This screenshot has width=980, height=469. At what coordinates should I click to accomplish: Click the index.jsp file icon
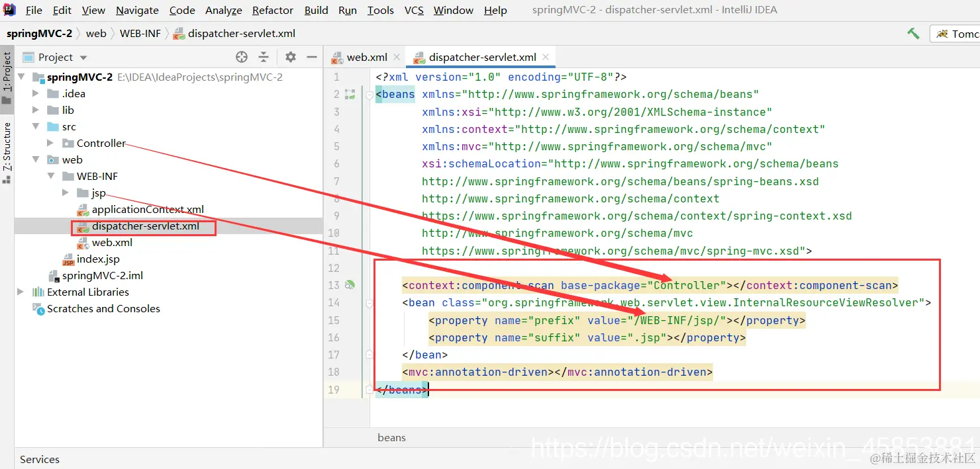pos(68,259)
